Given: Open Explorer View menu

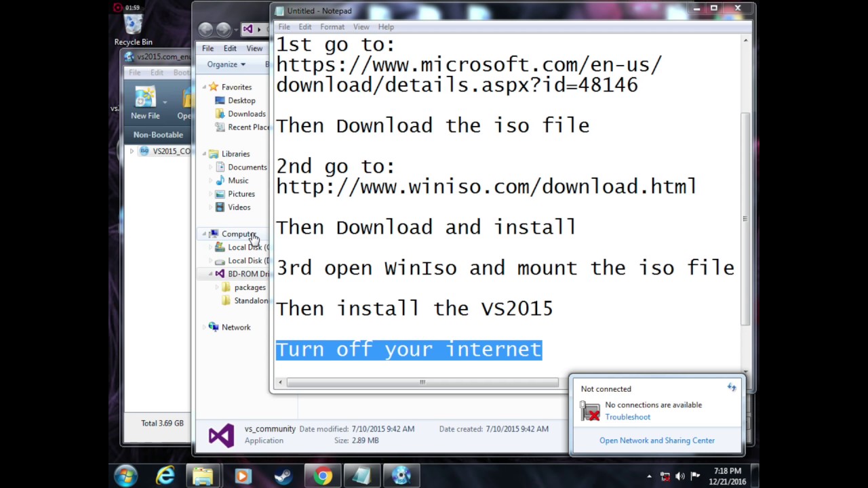Looking at the screenshot, I should click(x=254, y=48).
